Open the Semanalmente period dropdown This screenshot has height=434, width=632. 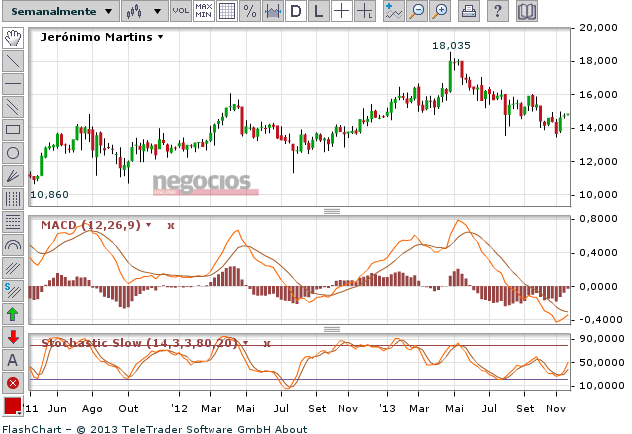click(61, 11)
